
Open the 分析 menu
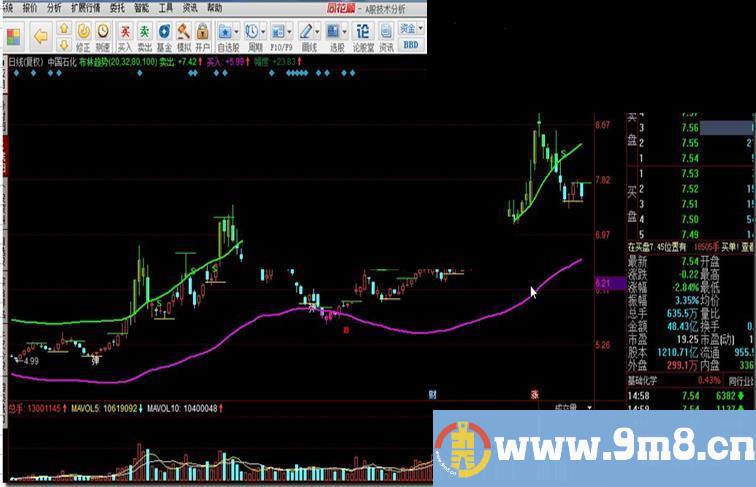tap(54, 7)
